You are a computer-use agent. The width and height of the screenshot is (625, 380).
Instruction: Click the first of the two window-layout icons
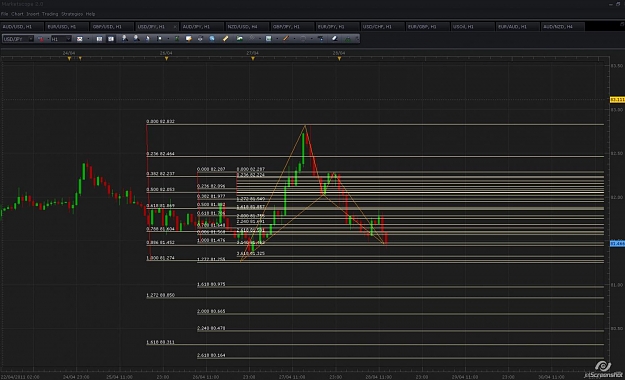click(99, 39)
